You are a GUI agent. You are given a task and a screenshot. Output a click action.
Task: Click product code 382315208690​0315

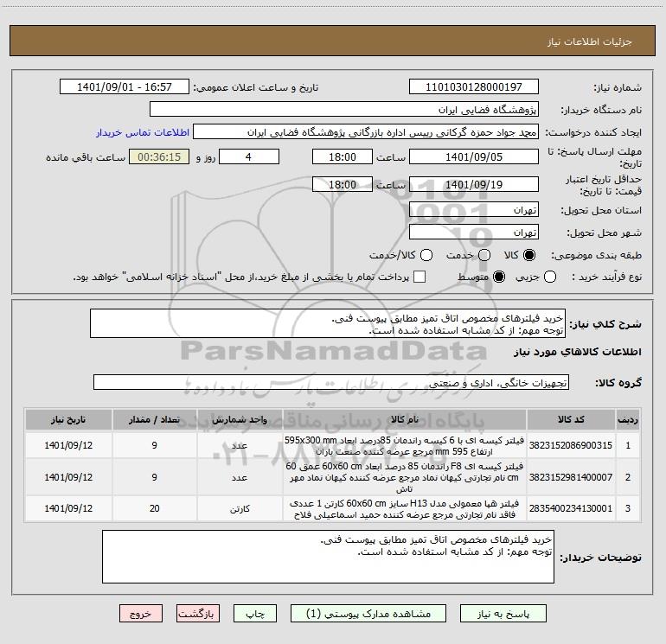[x=571, y=445]
